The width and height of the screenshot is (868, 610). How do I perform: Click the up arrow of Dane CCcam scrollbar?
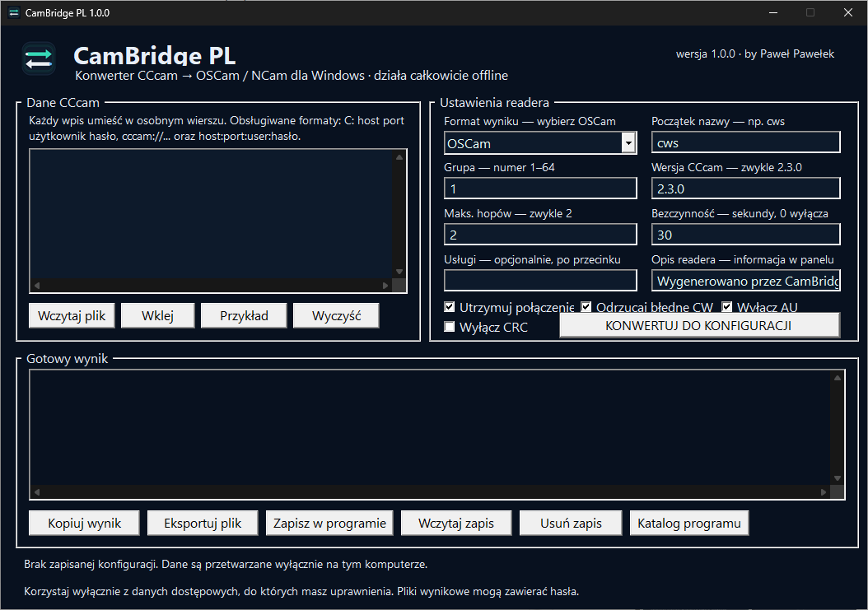(399, 157)
